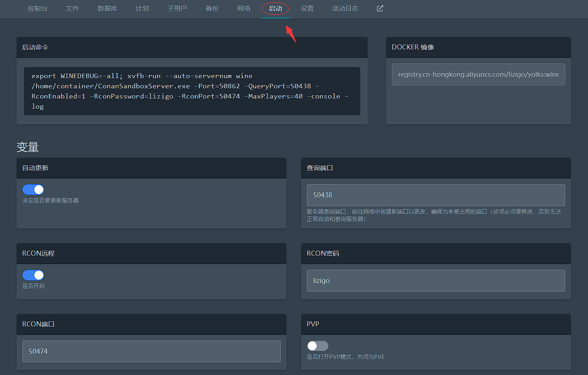
Task: Click the 是否开启 description text
Action: coord(33,286)
